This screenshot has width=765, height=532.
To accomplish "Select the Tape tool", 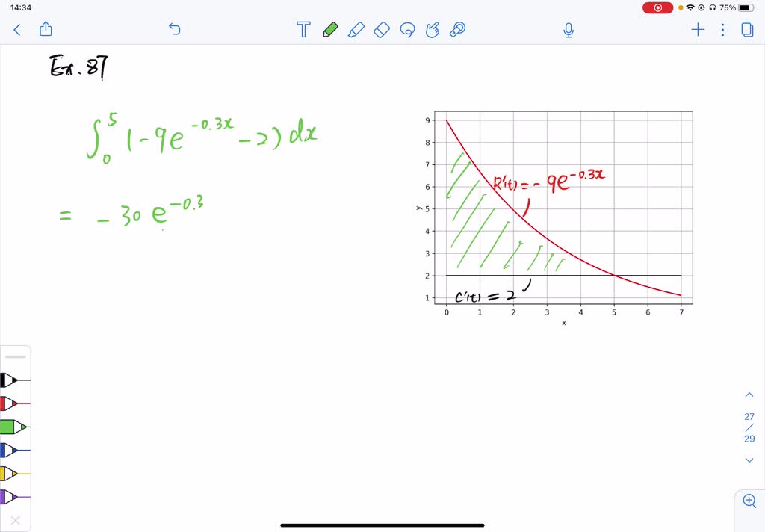I will point(457,30).
